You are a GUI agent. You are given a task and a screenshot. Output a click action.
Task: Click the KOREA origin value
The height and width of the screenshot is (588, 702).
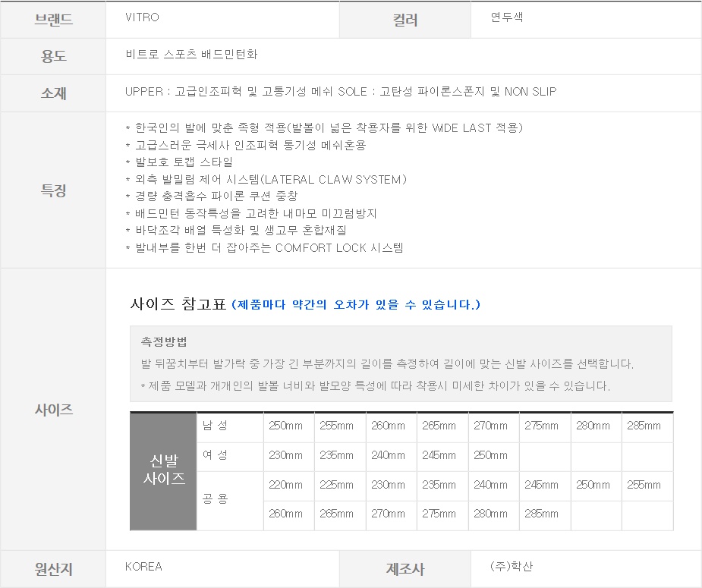(x=143, y=567)
